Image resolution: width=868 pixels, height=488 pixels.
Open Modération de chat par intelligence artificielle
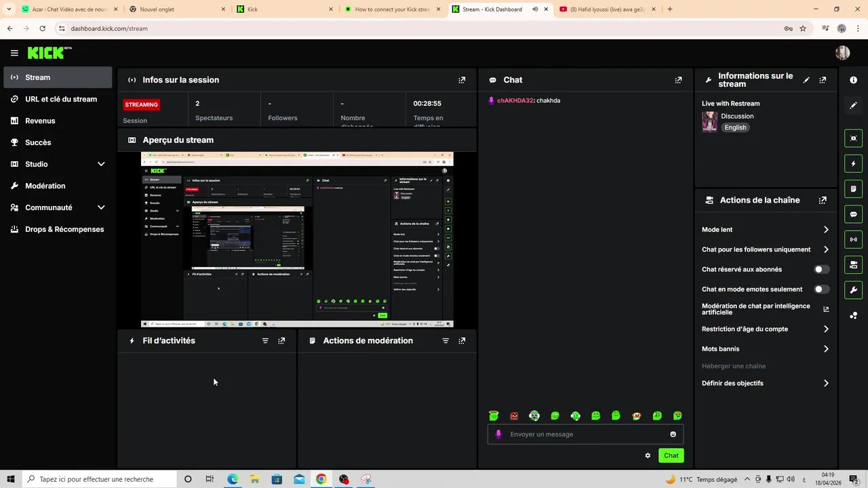[766, 309]
